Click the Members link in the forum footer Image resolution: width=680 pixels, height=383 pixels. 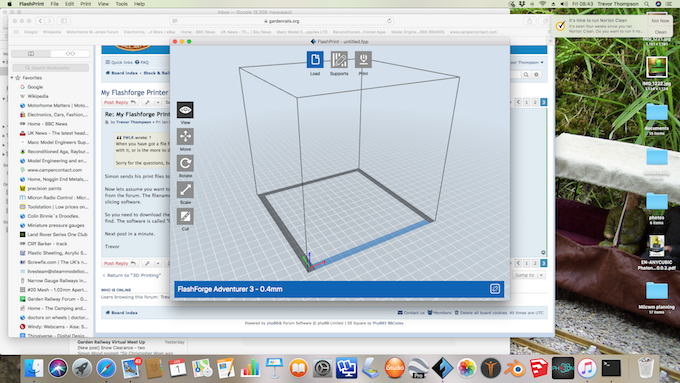pos(439,313)
